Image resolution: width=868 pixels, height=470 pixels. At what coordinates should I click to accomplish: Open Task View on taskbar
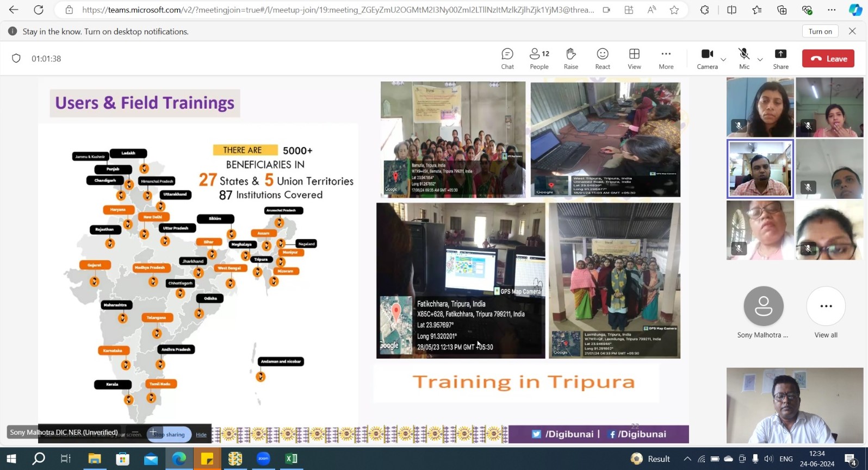[x=66, y=459]
